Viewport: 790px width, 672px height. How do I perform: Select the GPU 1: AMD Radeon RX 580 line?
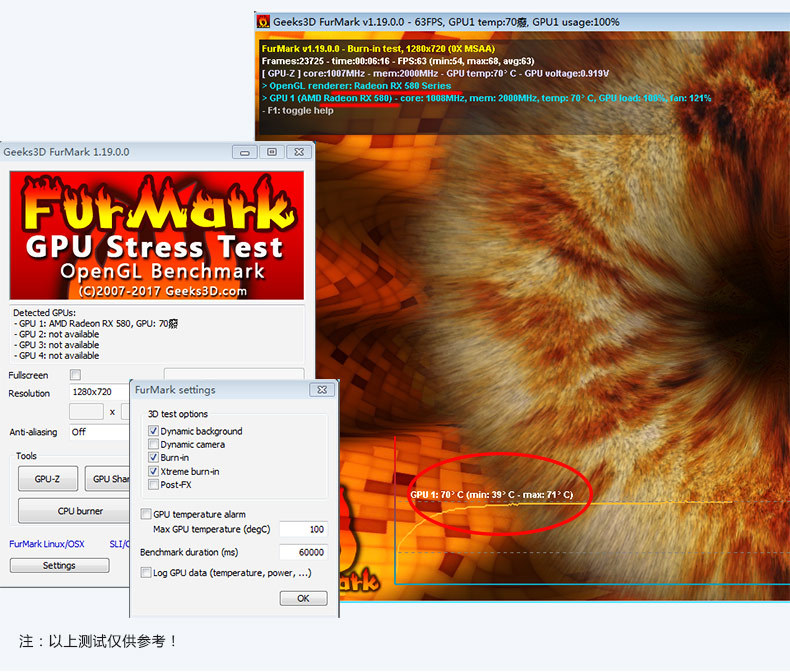[x=96, y=323]
